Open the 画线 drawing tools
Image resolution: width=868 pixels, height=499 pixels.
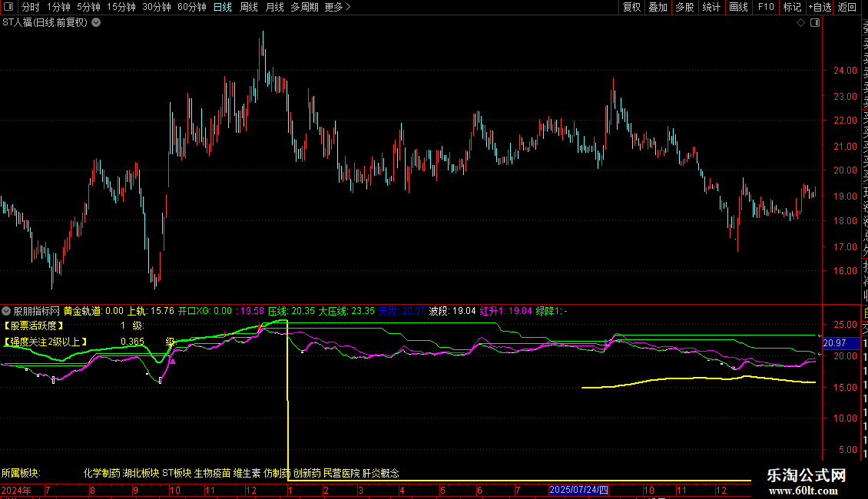[738, 7]
